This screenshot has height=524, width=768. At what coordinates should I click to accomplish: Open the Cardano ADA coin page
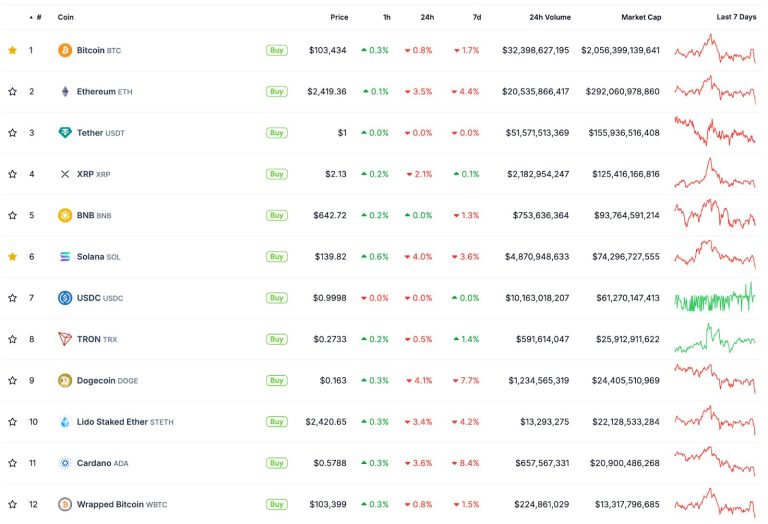point(102,463)
